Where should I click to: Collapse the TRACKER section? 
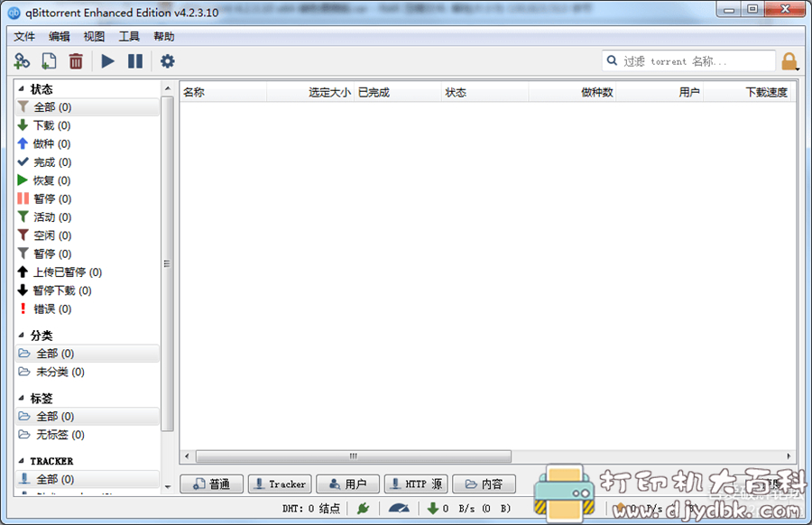(x=22, y=461)
